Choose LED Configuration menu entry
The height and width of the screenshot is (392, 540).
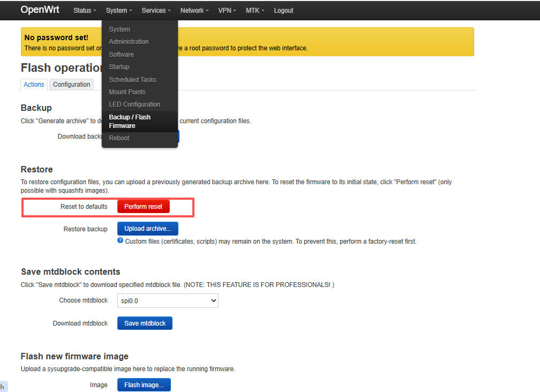coord(134,104)
